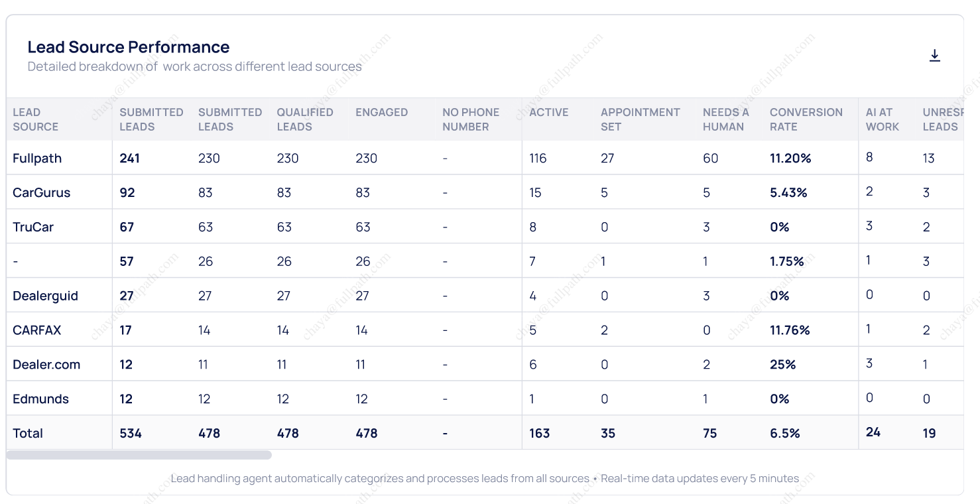Select the CARFAX lead source row

pyautogui.click(x=37, y=330)
